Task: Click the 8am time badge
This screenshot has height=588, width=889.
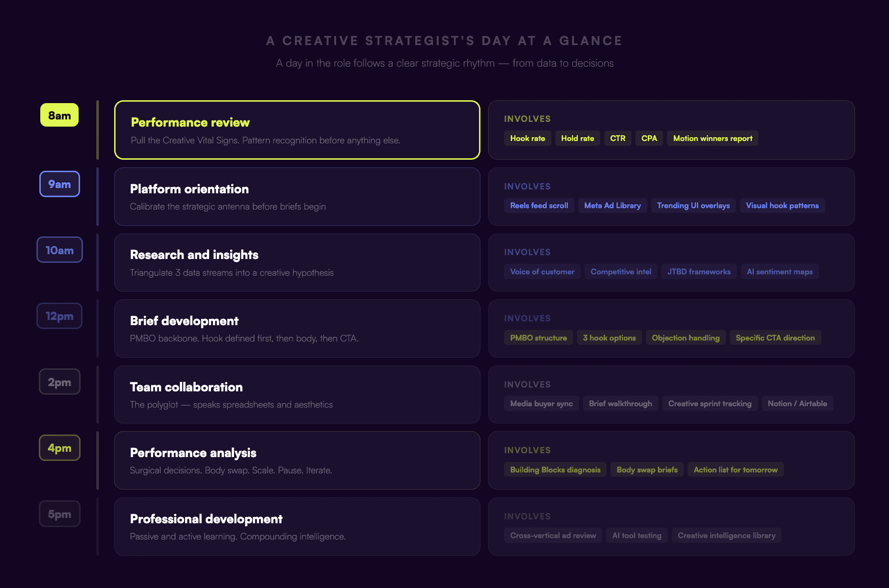Action: [x=59, y=116]
